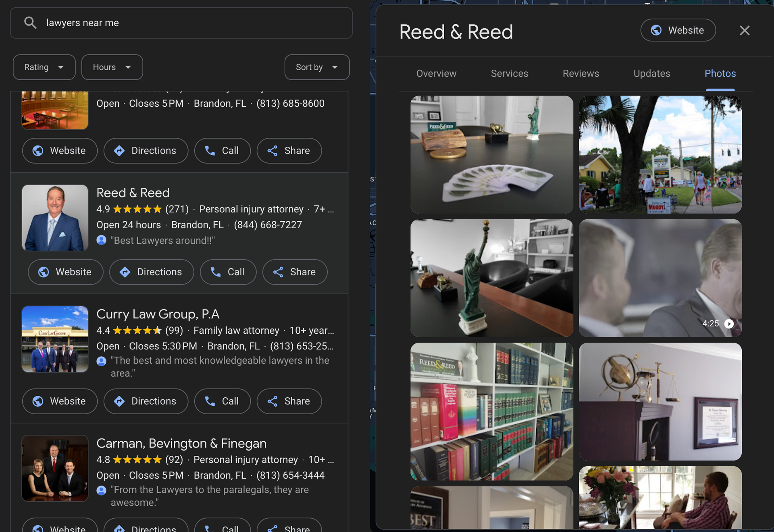Get Directions for the (813) 685-8600 listing
The height and width of the screenshot is (532, 774).
146,151
